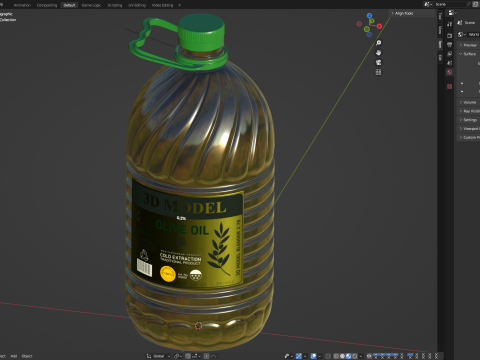Screen dimensions: 480x360
Task: Open the object types visibility dropdown
Action: [289, 356]
